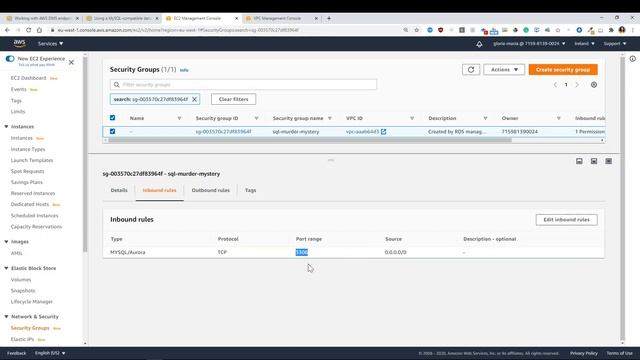Click the Info link next to Security Groups
This screenshot has width=640, height=360.
[x=184, y=70]
